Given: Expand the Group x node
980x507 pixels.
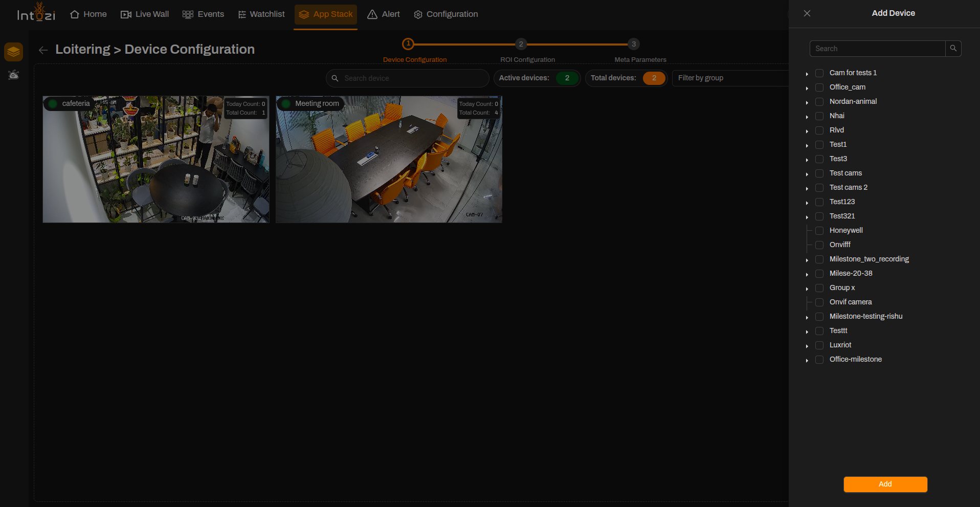Looking at the screenshot, I should point(807,289).
